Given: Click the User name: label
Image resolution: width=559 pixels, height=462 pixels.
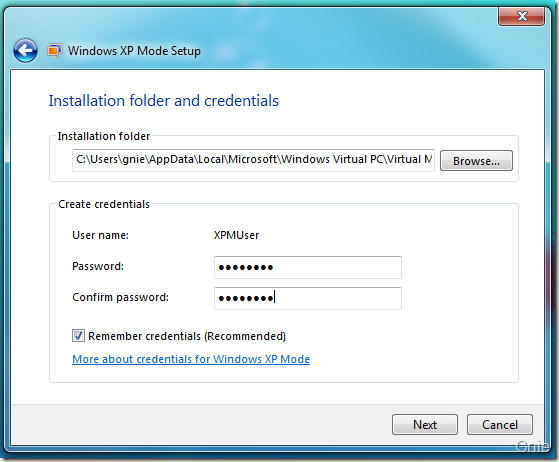Looking at the screenshot, I should pyautogui.click(x=101, y=235).
